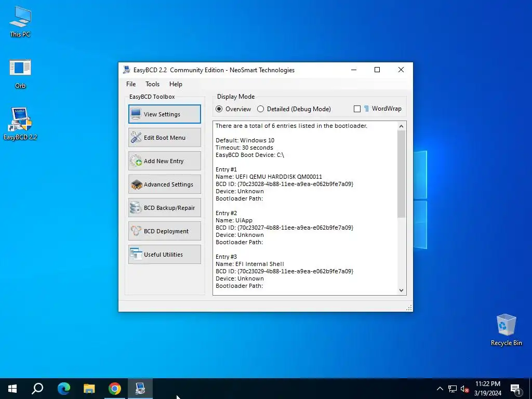The image size is (532, 399).
Task: Open File Explorer from taskbar
Action: (89, 389)
